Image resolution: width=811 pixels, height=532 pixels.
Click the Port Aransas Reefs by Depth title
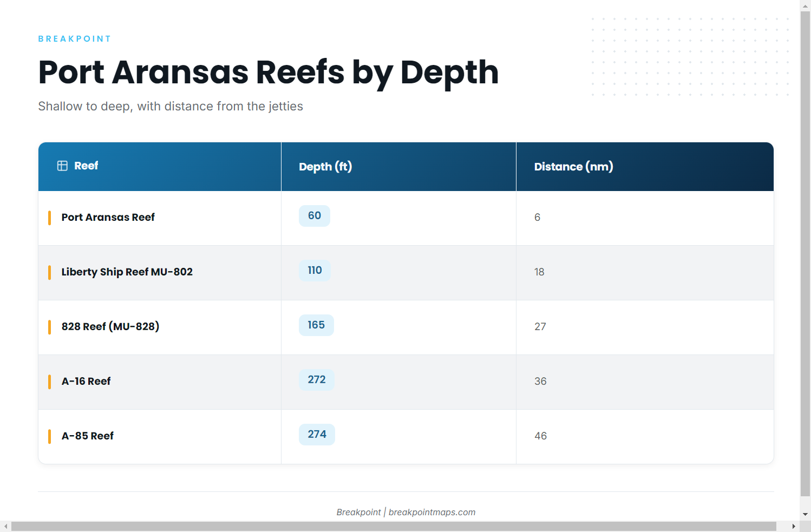coord(269,73)
